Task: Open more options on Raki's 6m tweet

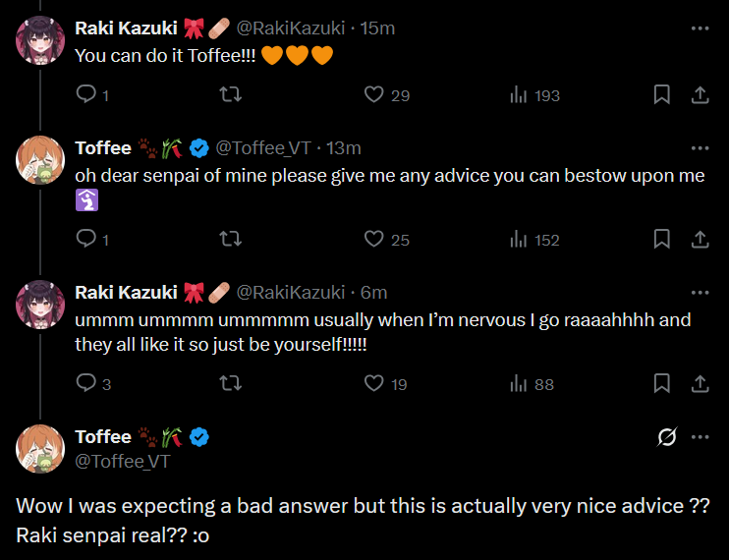Action: click(x=700, y=292)
